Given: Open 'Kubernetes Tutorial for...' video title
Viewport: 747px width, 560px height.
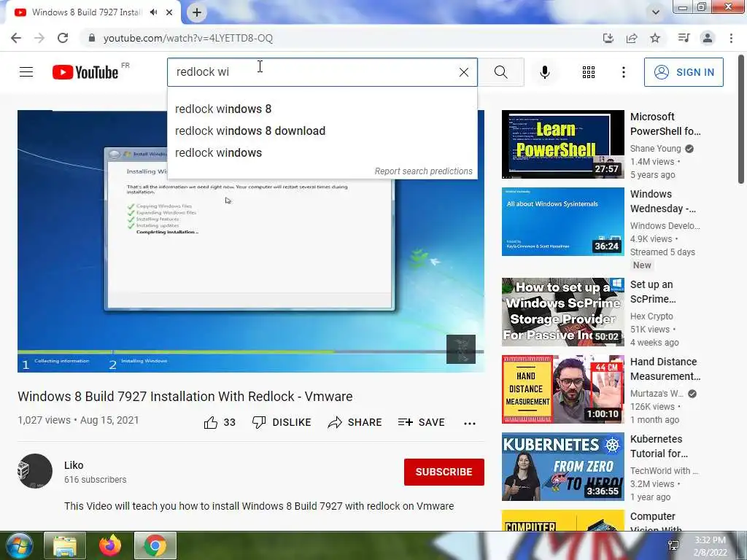Looking at the screenshot, I should click(659, 446).
